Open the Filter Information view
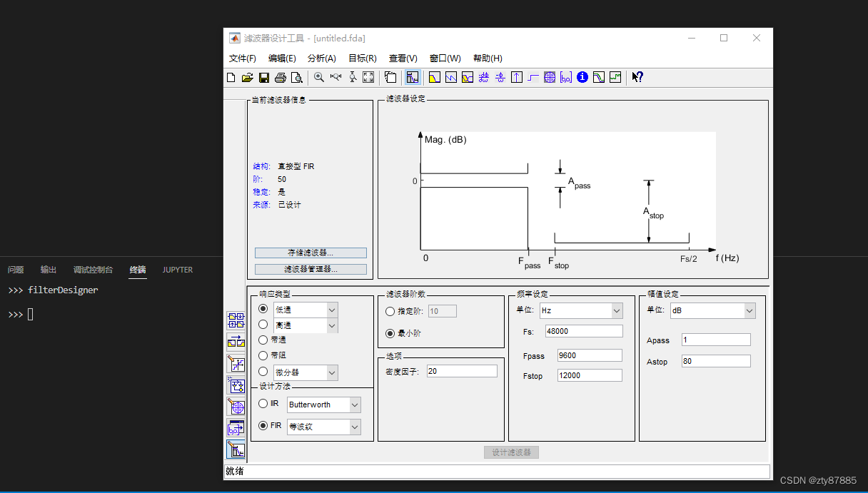The height and width of the screenshot is (493, 868). [582, 76]
